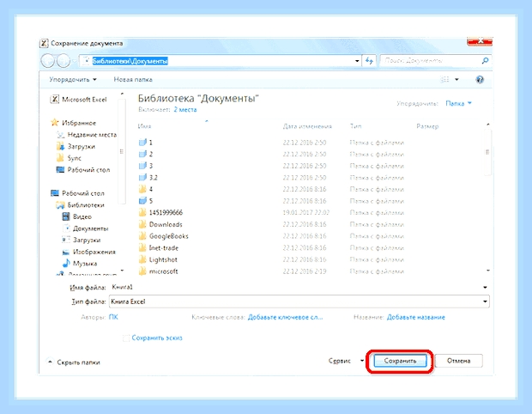Open the Сервис dropdown menu
The image size is (532, 414).
point(346,361)
